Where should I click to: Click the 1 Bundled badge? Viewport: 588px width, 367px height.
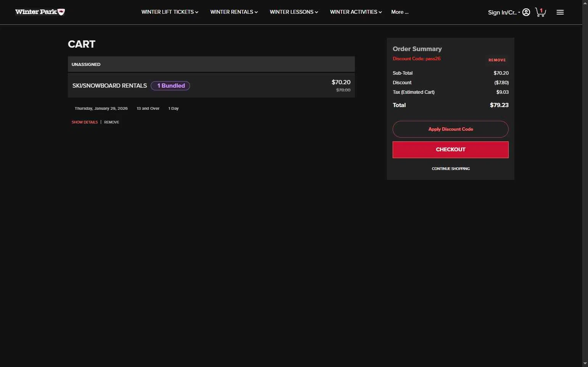[x=171, y=86]
